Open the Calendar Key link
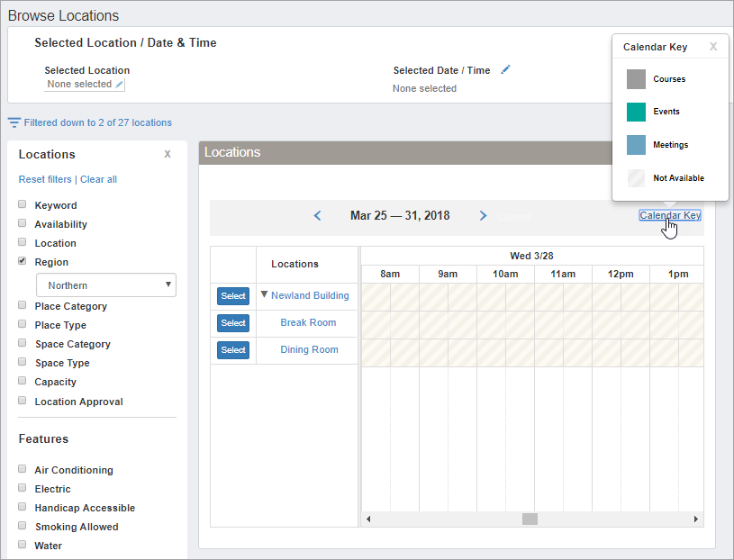 pos(669,215)
